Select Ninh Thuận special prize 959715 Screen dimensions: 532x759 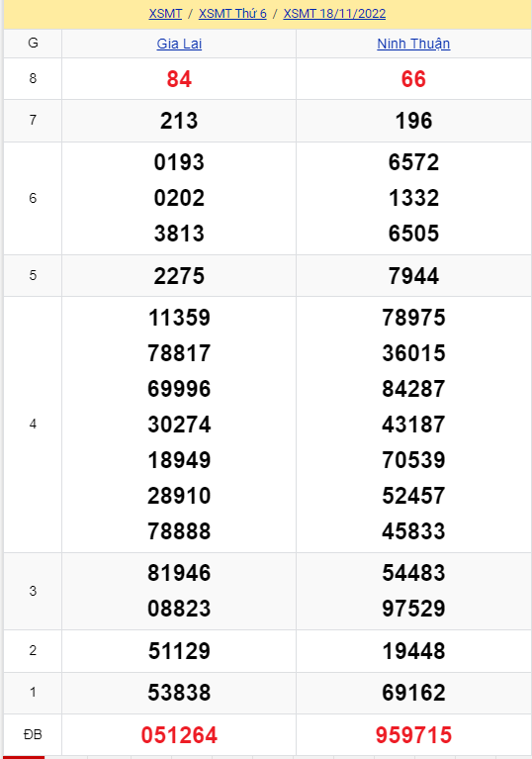(x=413, y=735)
